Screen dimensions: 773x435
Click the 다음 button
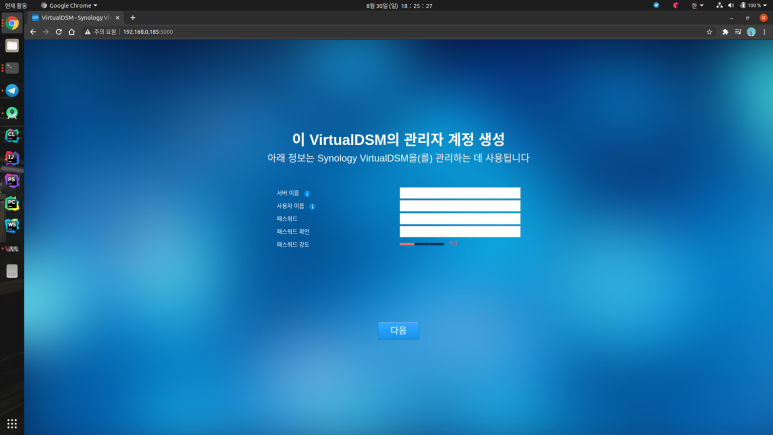coord(398,330)
